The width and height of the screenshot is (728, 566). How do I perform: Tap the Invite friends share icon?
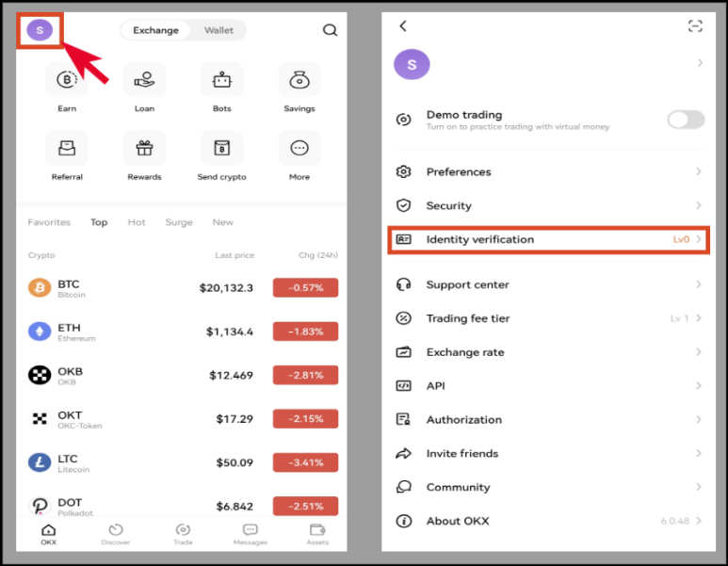(403, 453)
